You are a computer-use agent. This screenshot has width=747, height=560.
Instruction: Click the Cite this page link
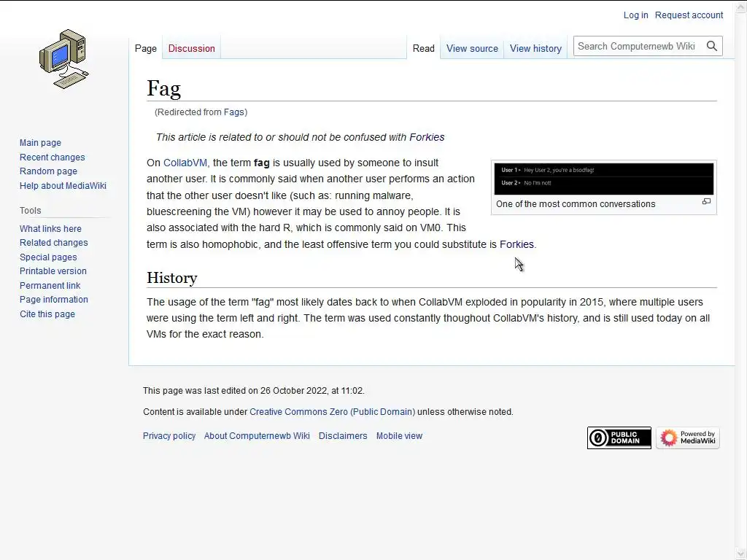point(47,314)
